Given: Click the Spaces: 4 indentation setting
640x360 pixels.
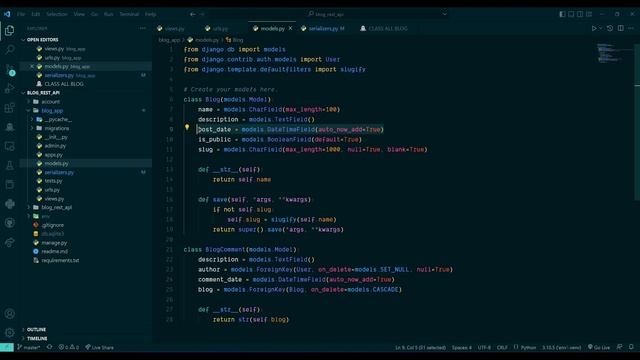Looking at the screenshot, I should (x=462, y=347).
